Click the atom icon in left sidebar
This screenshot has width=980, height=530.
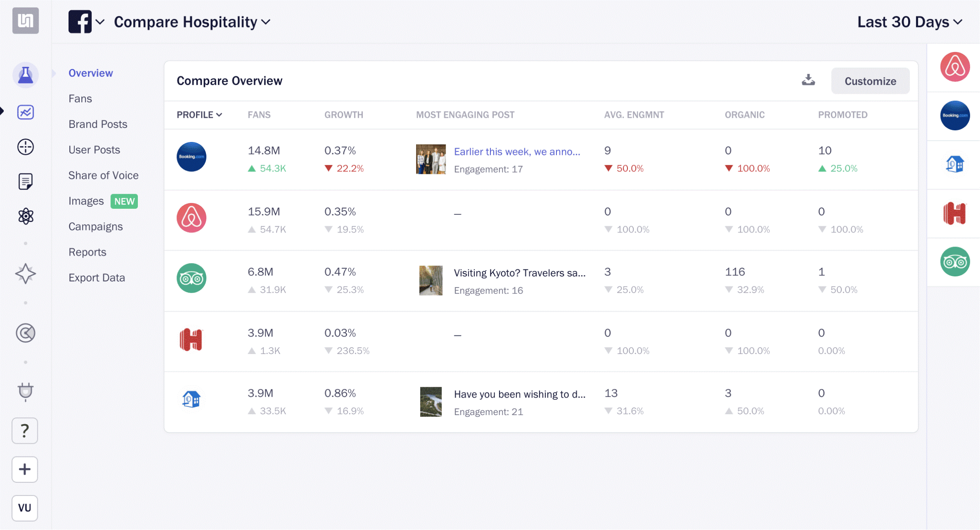25,216
